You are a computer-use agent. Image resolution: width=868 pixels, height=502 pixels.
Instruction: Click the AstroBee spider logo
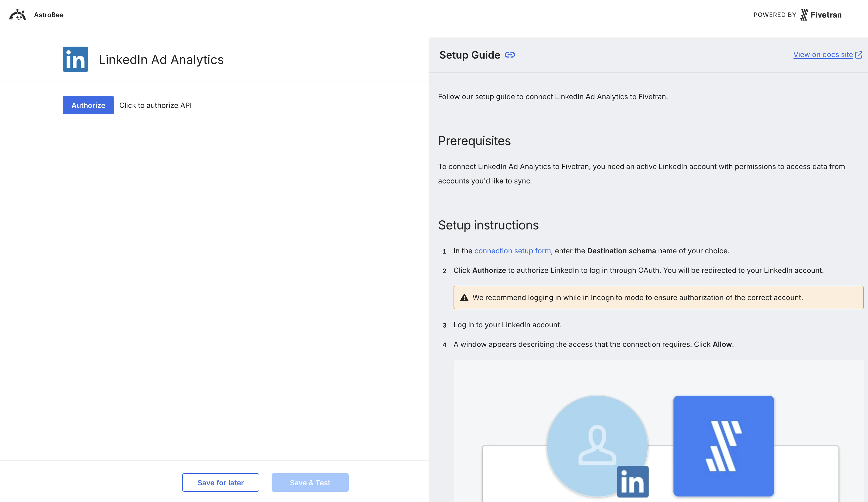point(17,14)
